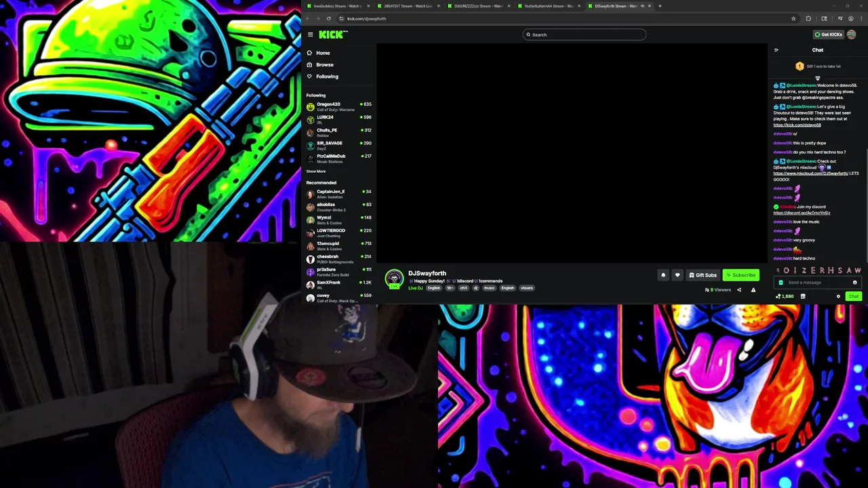This screenshot has width=868, height=488.
Task: Open the mixcloud.com/DJSwayforth link in chat
Action: pos(810,174)
